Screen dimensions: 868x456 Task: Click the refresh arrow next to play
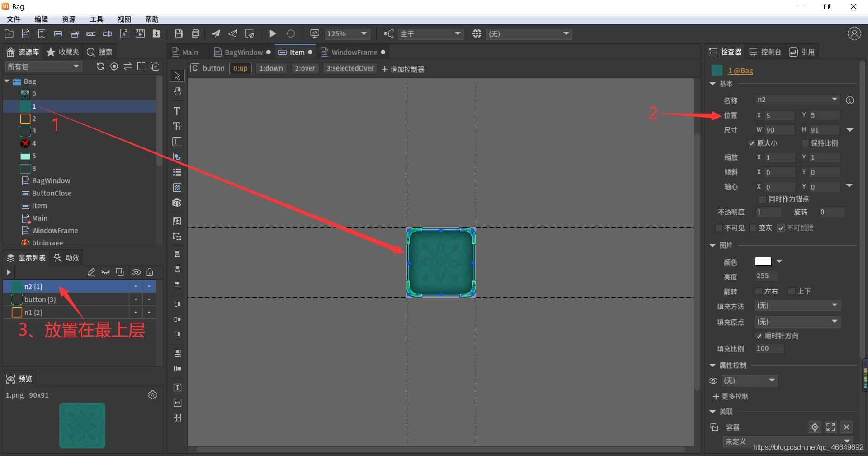point(291,33)
